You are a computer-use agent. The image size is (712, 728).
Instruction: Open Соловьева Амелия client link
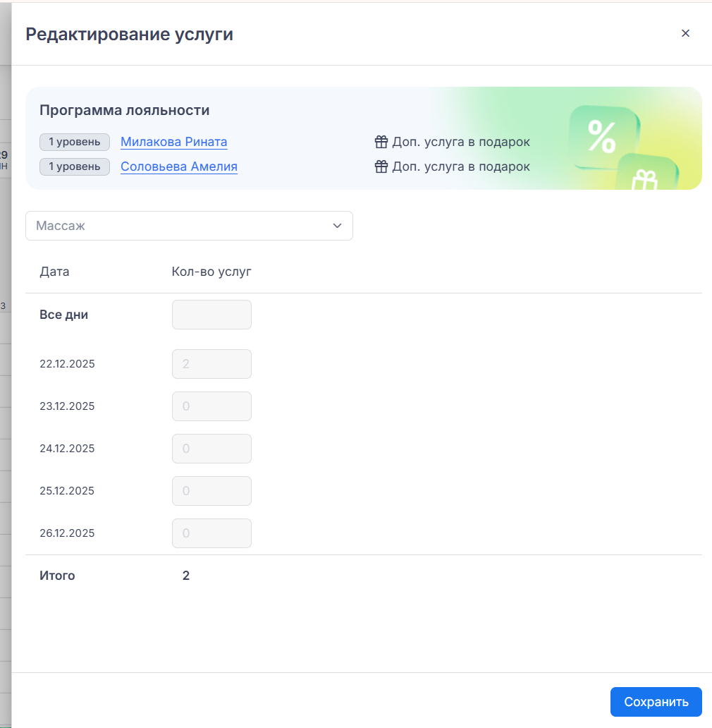click(x=178, y=167)
